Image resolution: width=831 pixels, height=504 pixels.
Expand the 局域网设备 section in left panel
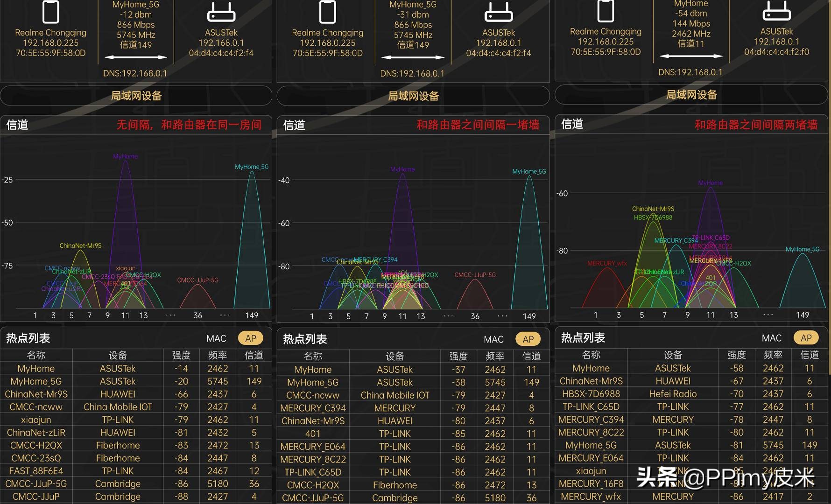(136, 96)
